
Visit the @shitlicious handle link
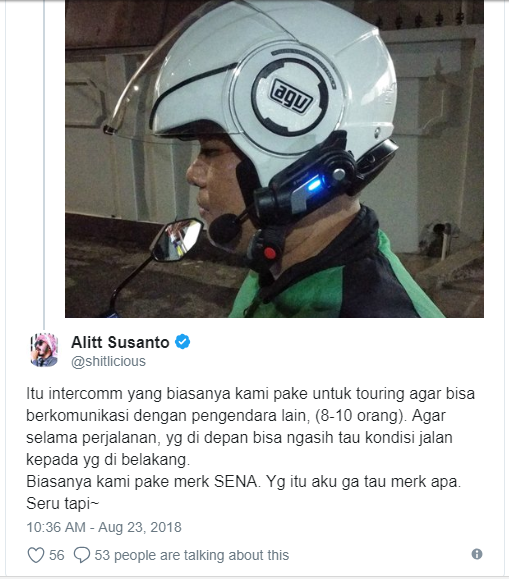108,361
